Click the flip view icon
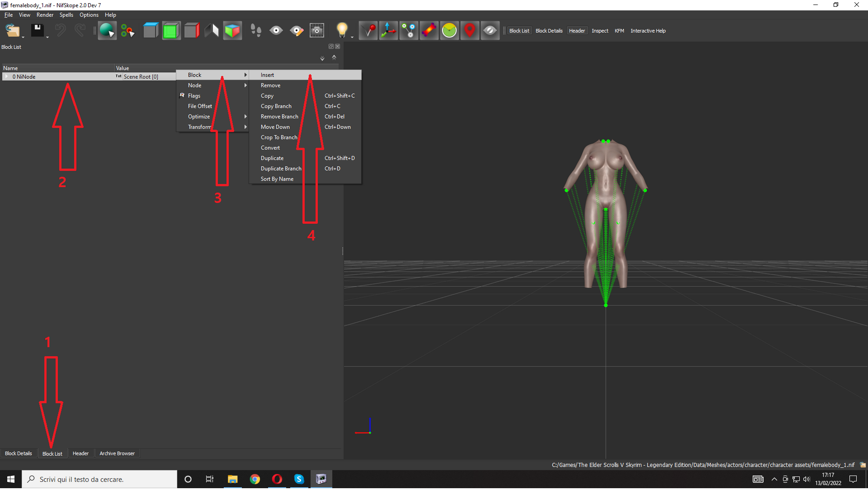Image resolution: width=868 pixels, height=490 pixels. (x=212, y=30)
